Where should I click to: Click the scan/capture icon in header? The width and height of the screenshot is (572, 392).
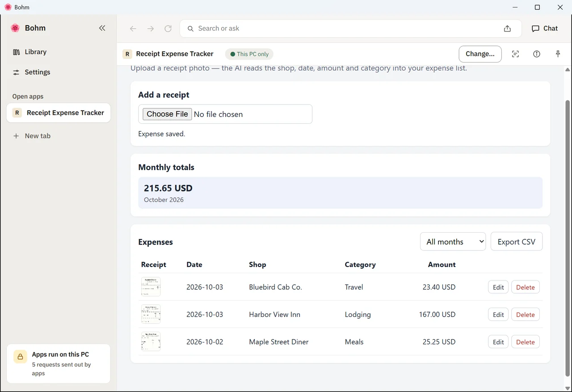pyautogui.click(x=515, y=54)
